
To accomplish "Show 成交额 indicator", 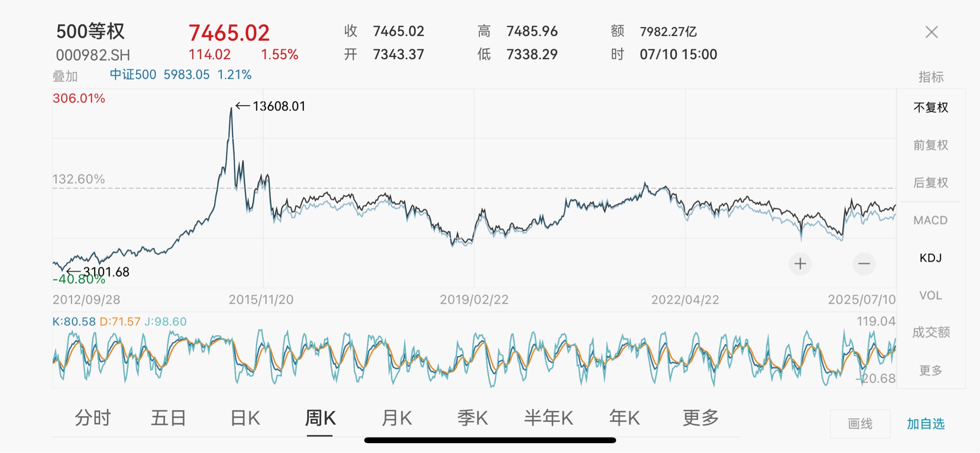I will [931, 333].
